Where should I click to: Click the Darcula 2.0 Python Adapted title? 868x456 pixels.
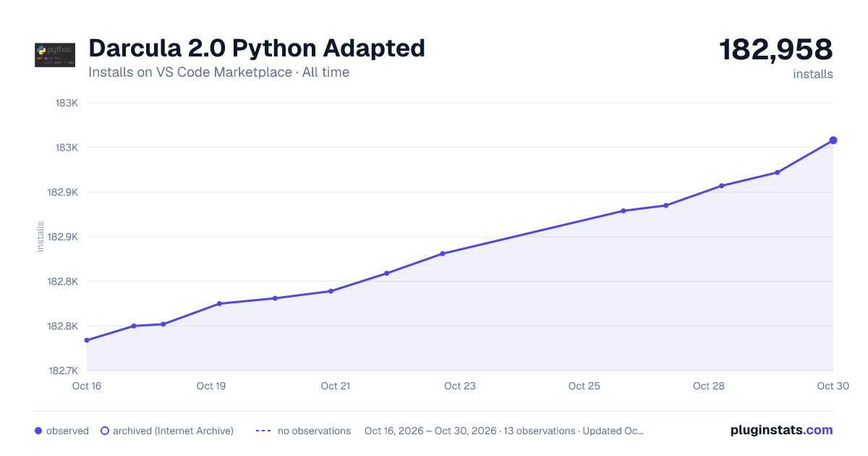click(257, 48)
